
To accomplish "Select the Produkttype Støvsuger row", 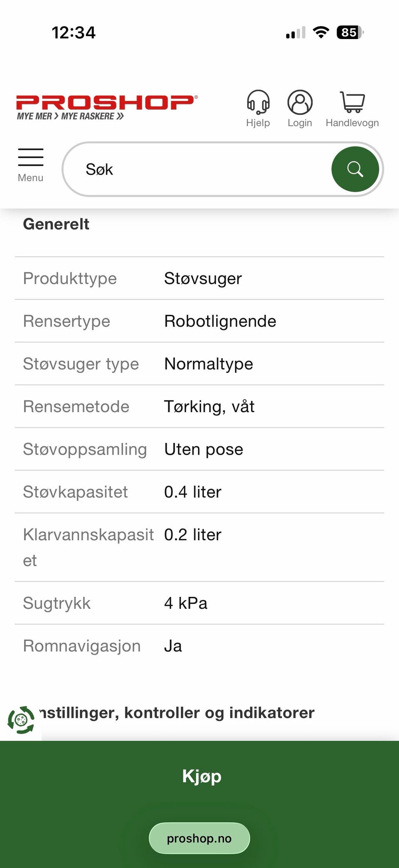I will [x=199, y=279].
